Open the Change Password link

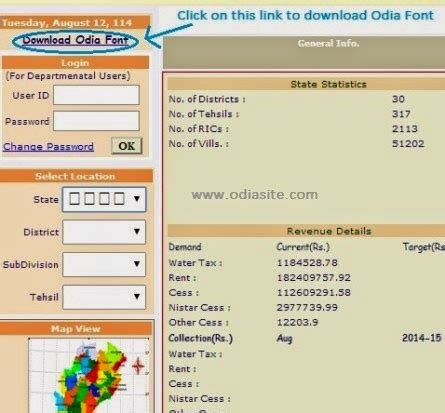click(48, 147)
